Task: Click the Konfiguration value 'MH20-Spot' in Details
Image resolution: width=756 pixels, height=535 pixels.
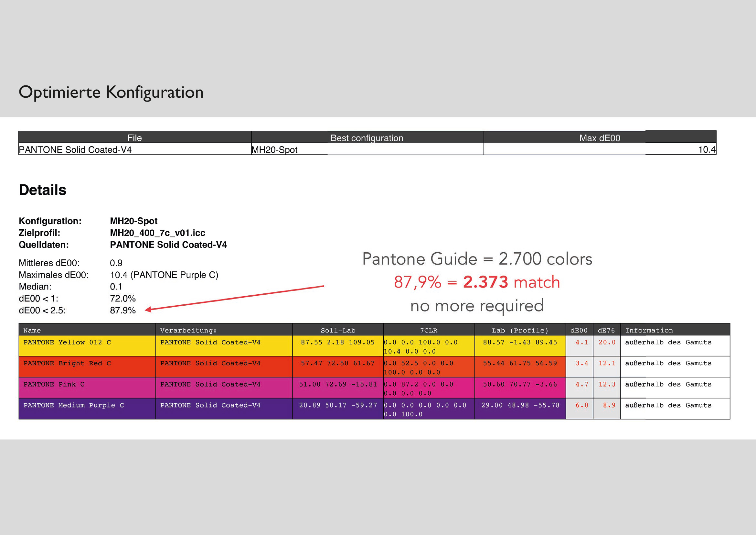Action: (134, 221)
